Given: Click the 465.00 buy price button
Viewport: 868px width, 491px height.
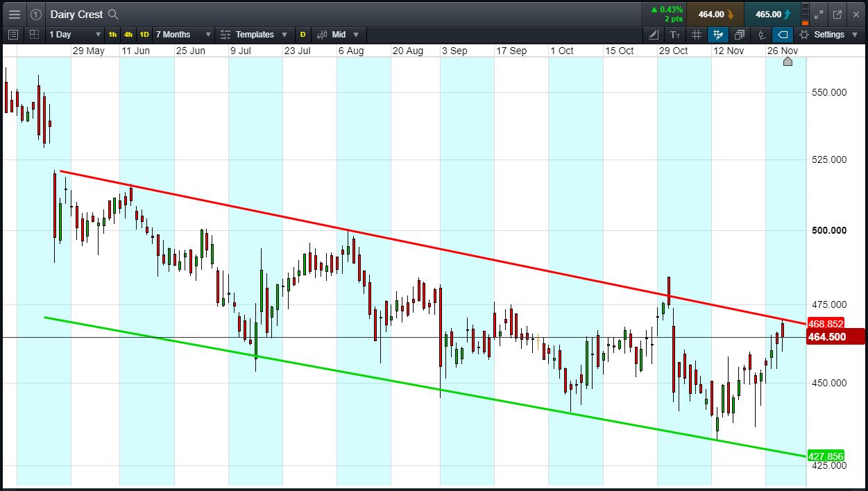Looking at the screenshot, I should point(772,14).
